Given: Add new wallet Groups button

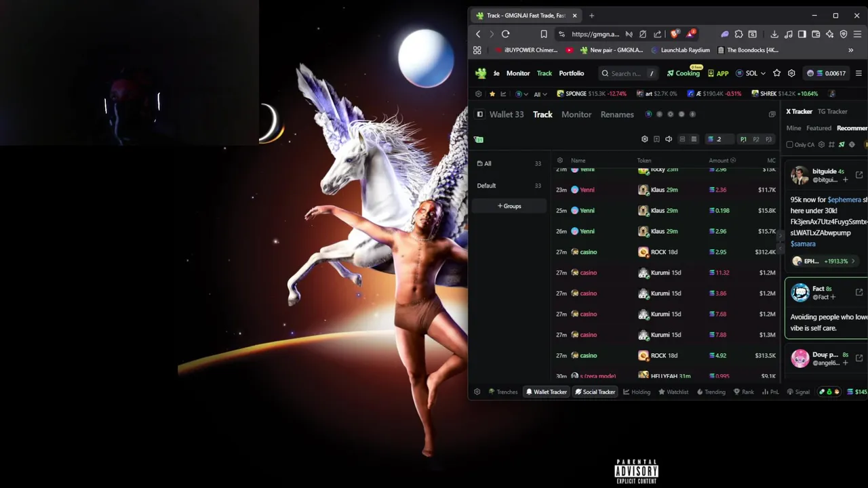Looking at the screenshot, I should coord(509,206).
